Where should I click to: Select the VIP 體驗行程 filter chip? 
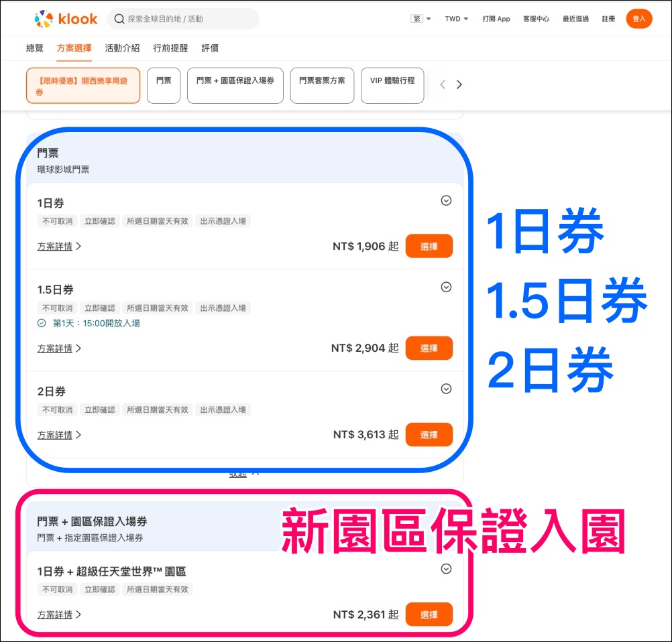click(392, 86)
